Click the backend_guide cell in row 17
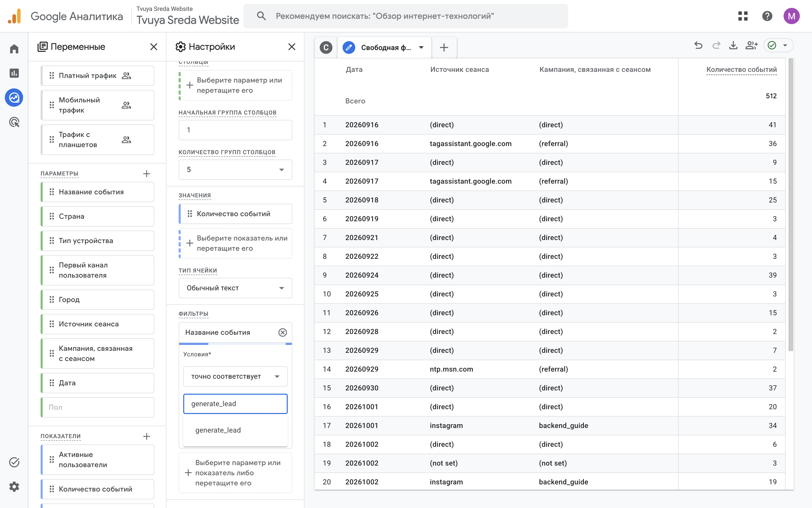 point(563,425)
